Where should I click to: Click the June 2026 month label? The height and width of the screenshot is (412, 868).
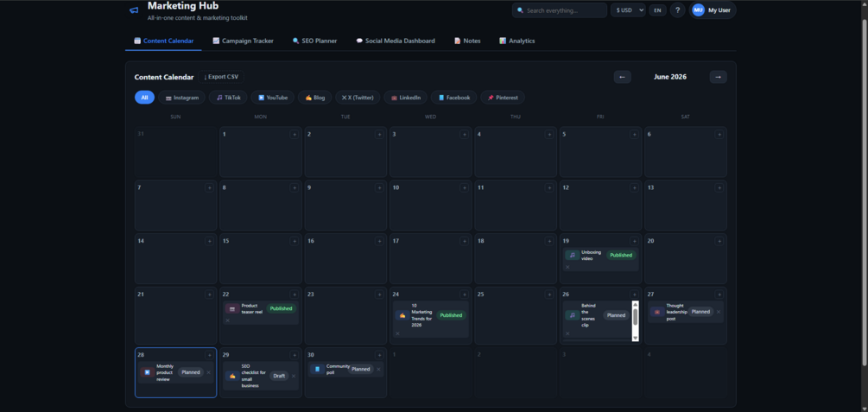click(670, 77)
